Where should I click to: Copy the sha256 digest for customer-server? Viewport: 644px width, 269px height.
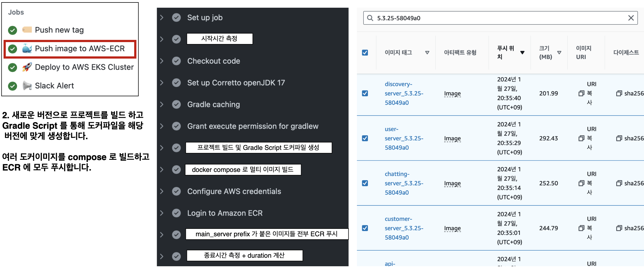pyautogui.click(x=619, y=228)
